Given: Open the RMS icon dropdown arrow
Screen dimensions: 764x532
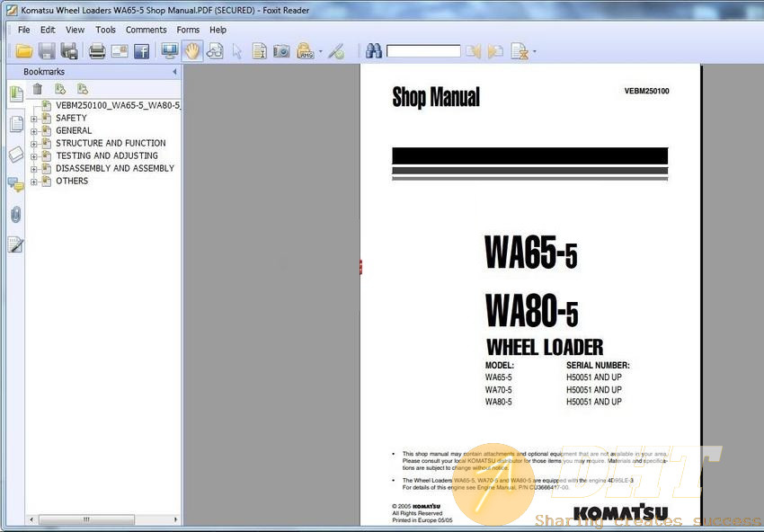Looking at the screenshot, I should click(x=320, y=50).
